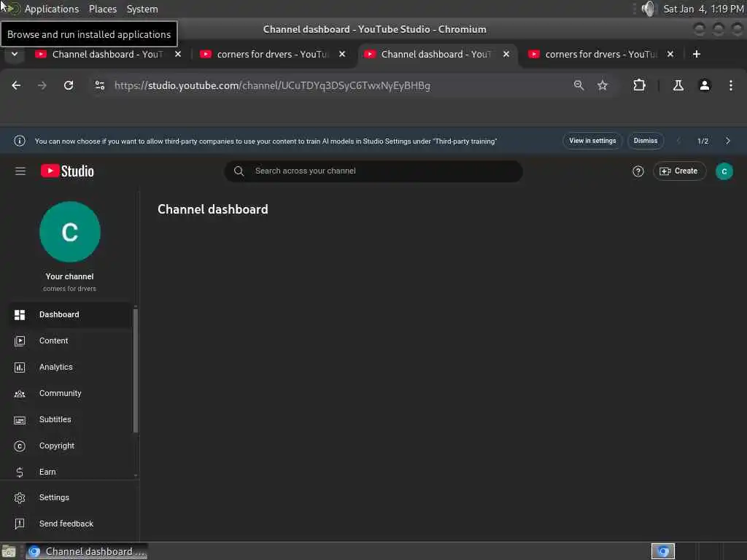Click the date and time clock
Viewport: 747px width, 560px height.
pyautogui.click(x=703, y=9)
